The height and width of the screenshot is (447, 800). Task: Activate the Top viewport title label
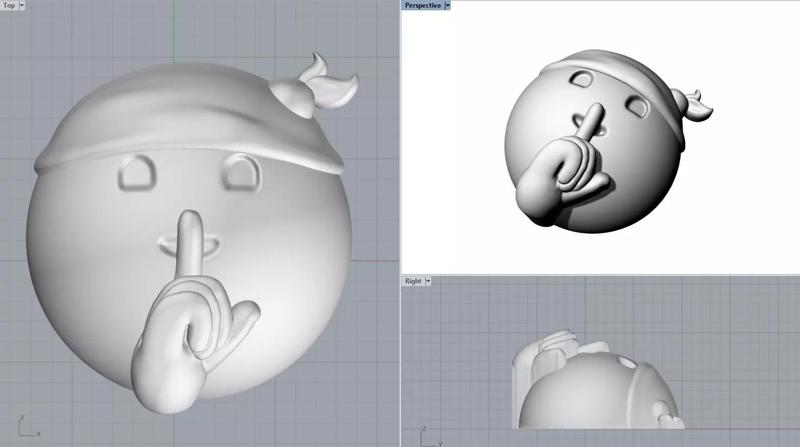pos(9,6)
